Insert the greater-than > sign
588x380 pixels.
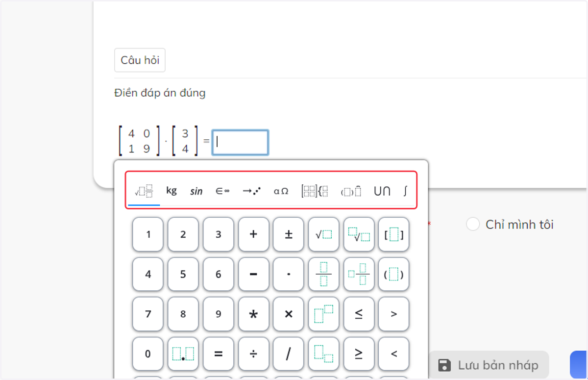394,314
